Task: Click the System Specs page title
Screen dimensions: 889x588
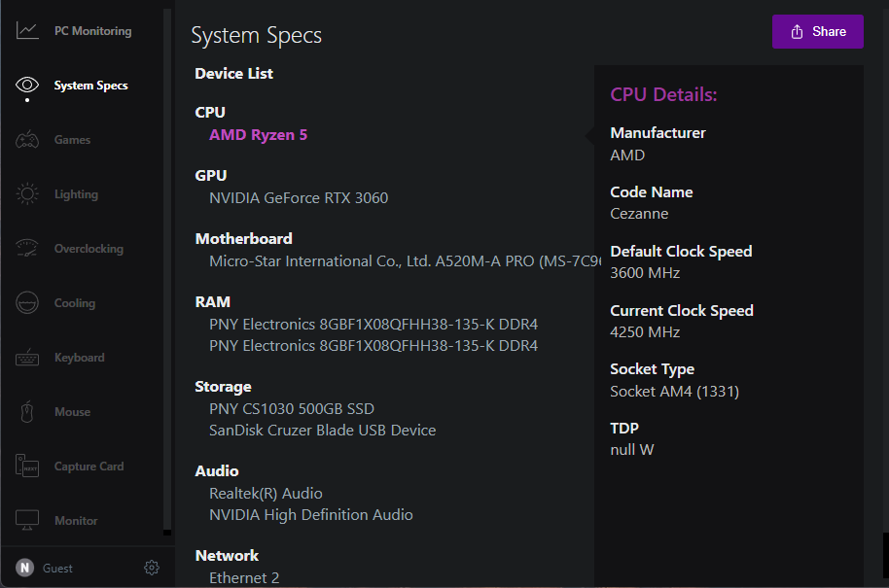Action: coord(256,35)
